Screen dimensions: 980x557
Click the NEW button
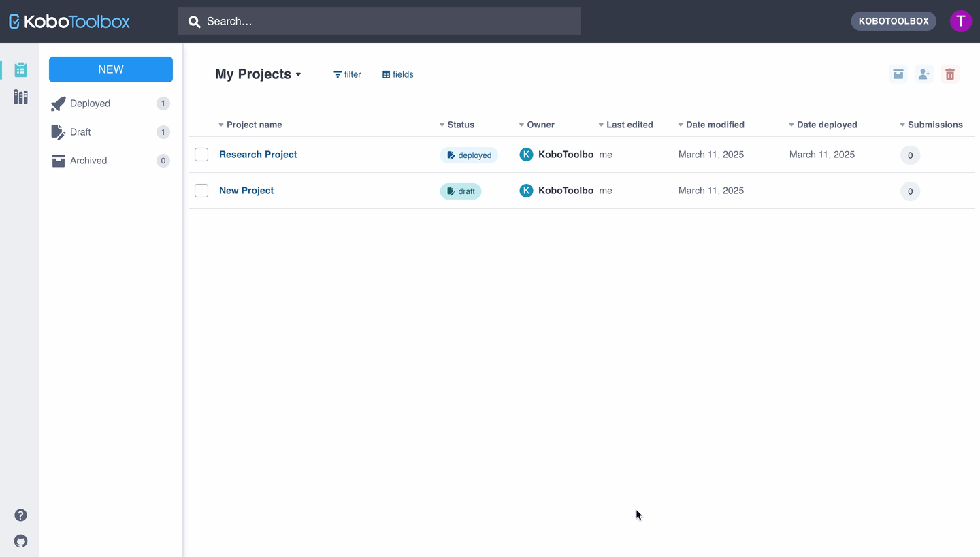(x=111, y=69)
